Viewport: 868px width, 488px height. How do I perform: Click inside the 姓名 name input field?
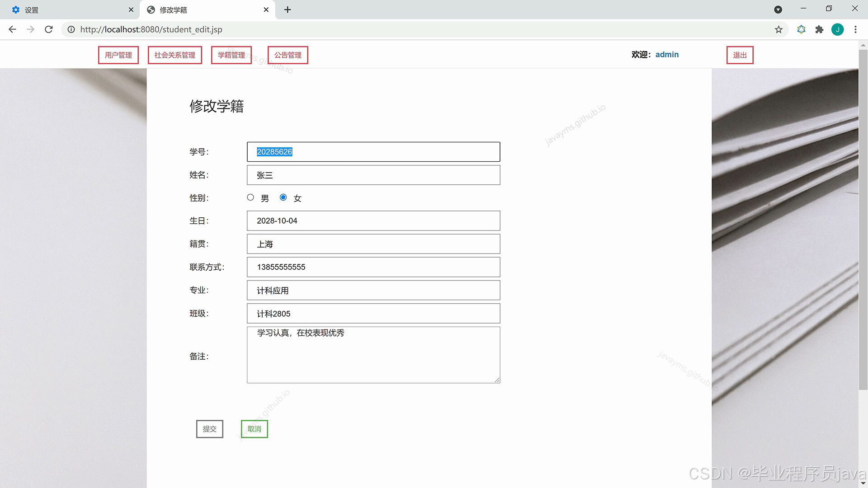coord(373,175)
